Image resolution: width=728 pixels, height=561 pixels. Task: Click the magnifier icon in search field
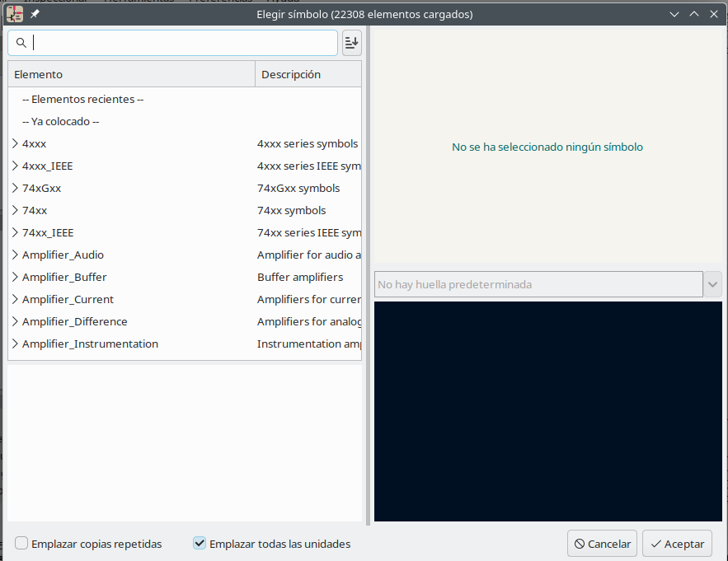(x=21, y=43)
